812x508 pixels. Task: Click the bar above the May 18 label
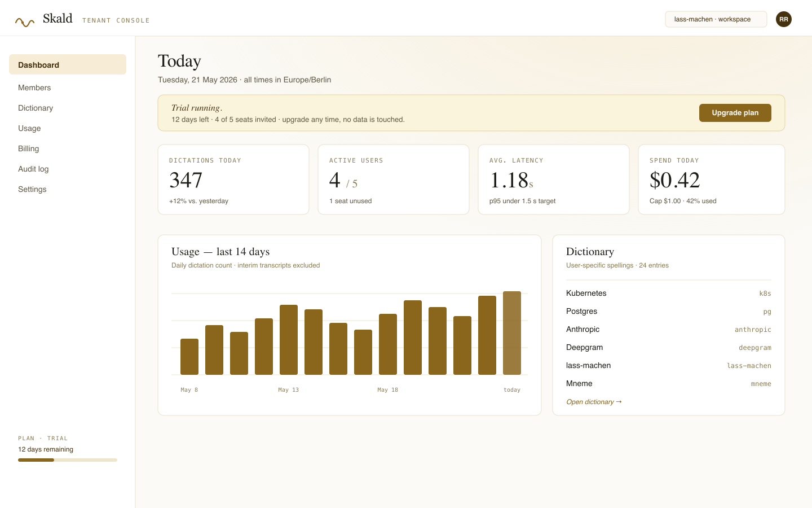pos(388,344)
